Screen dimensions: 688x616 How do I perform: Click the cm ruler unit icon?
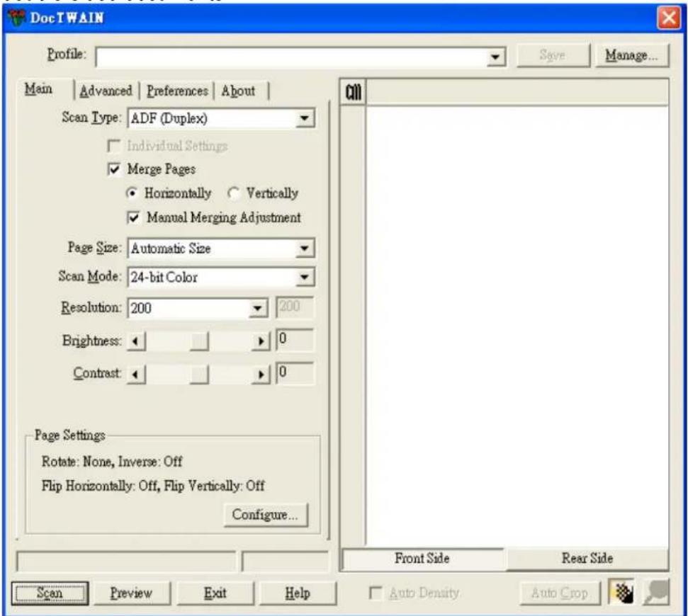point(354,91)
